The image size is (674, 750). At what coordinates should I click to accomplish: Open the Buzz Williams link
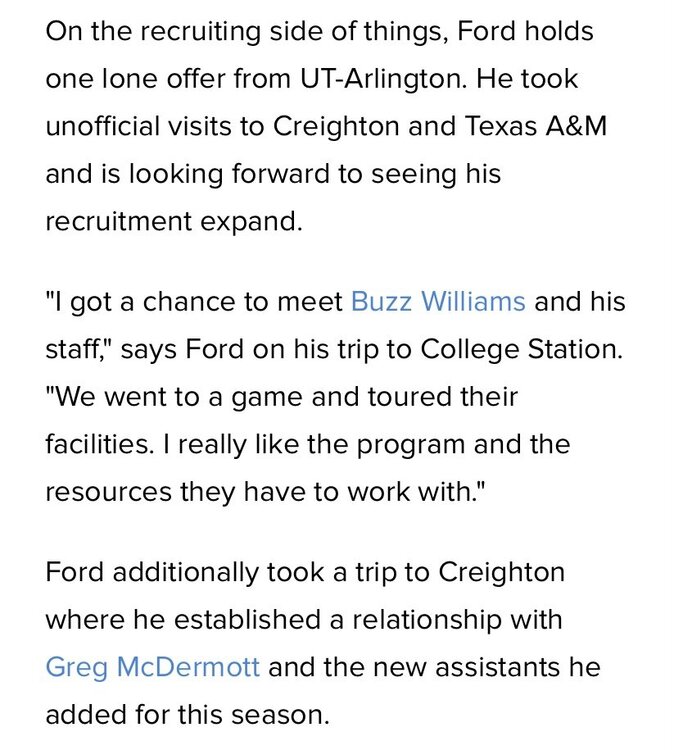[437, 302]
